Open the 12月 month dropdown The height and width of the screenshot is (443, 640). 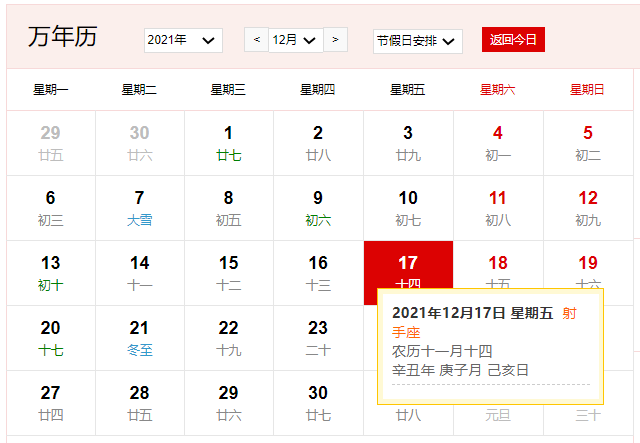click(x=296, y=40)
